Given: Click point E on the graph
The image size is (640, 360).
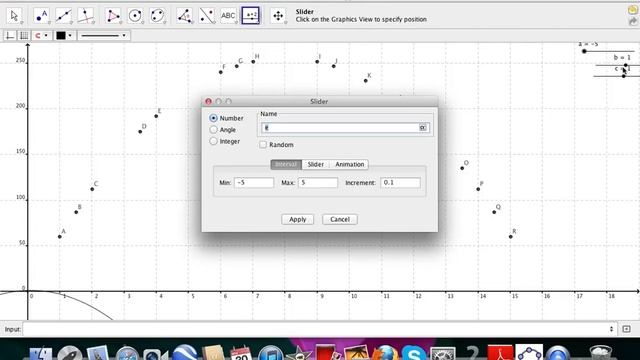Looking at the screenshot, I should [156, 116].
